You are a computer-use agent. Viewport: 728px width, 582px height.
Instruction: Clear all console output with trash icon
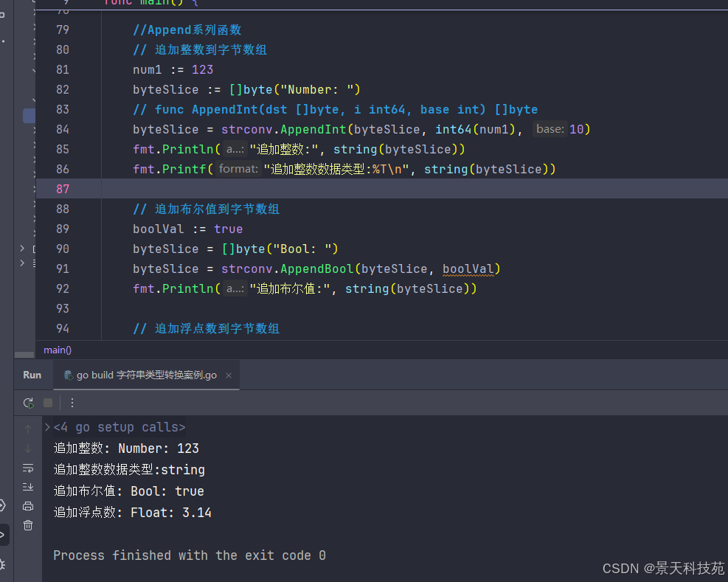[28, 525]
